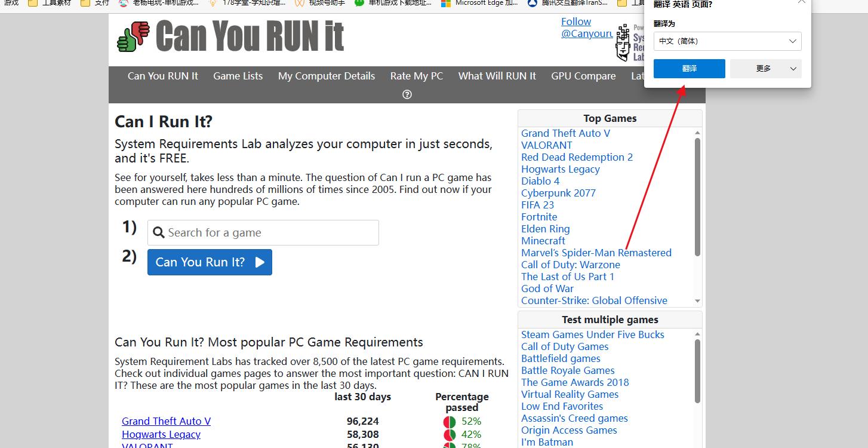
Task: Open the 工具素材 bookmark folder
Action: tap(50, 3)
